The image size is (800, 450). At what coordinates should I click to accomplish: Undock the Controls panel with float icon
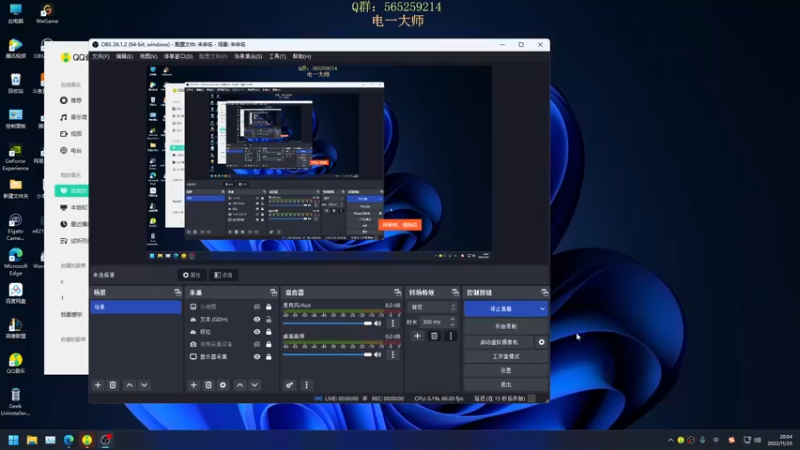coord(544,292)
